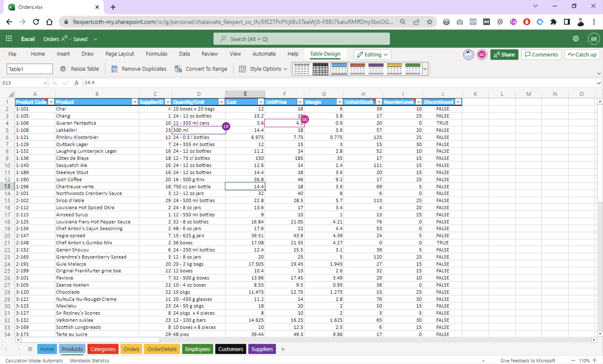603x364 pixels.
Task: Click the Name Box showing E13
Action: [23, 83]
